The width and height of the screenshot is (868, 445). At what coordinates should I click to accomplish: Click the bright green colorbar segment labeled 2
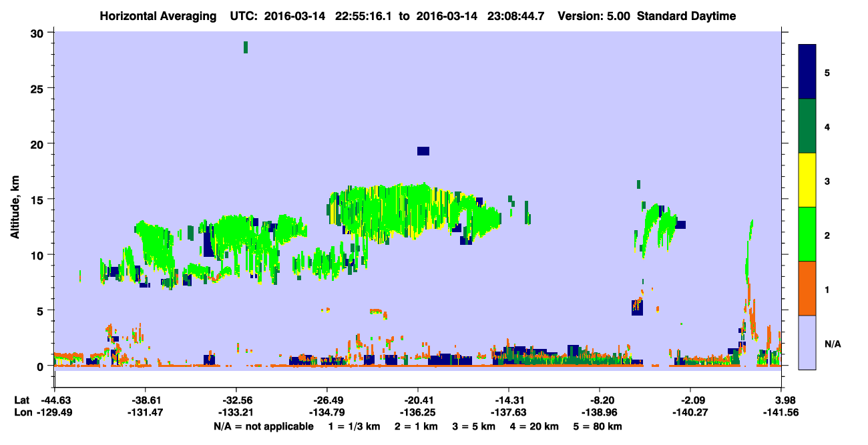807,234
